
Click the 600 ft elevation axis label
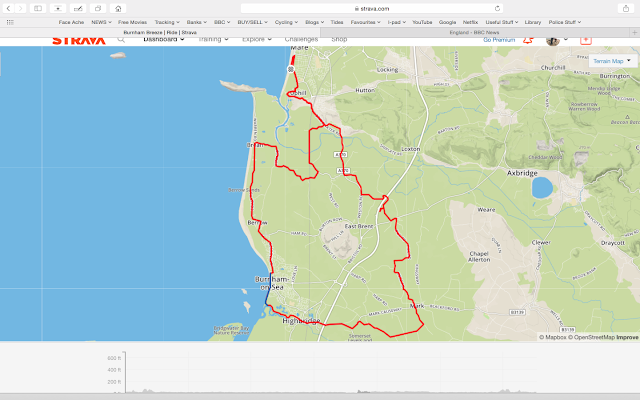tap(114, 358)
